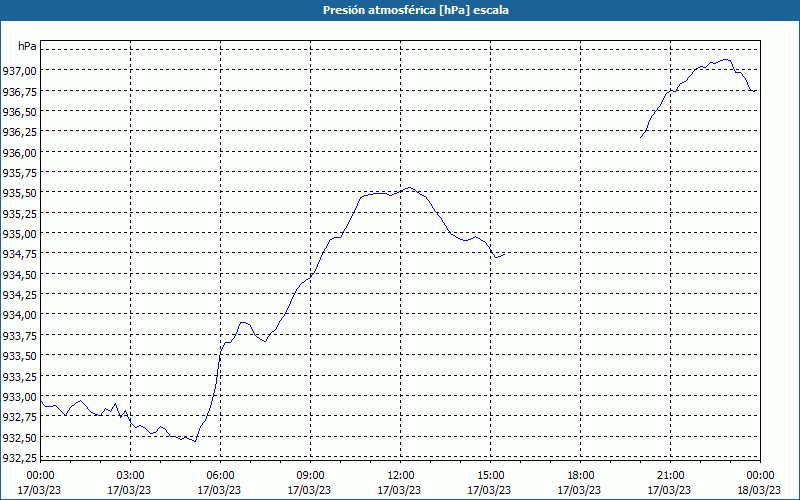800x500 pixels.
Task: Click the '935,00' axis value
Action: [x=19, y=234]
